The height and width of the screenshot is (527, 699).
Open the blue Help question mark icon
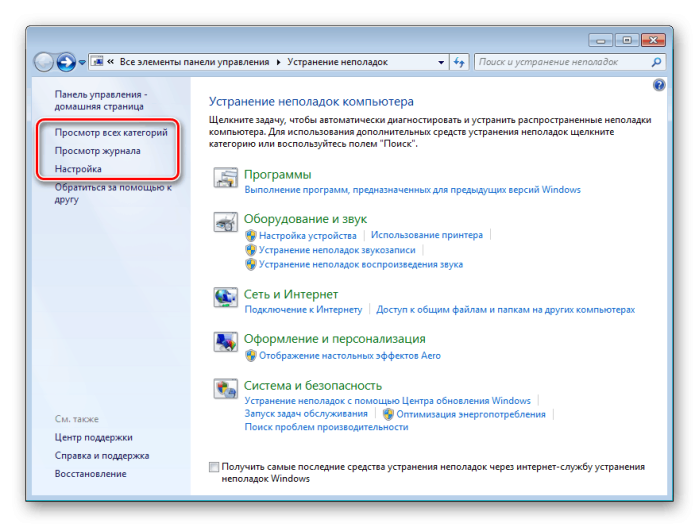(x=659, y=85)
